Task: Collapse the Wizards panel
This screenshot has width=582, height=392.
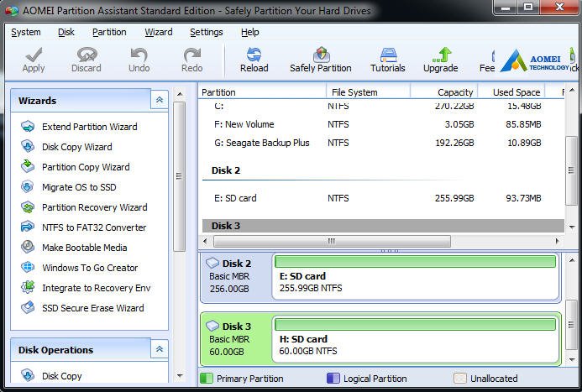Action: tap(160, 100)
